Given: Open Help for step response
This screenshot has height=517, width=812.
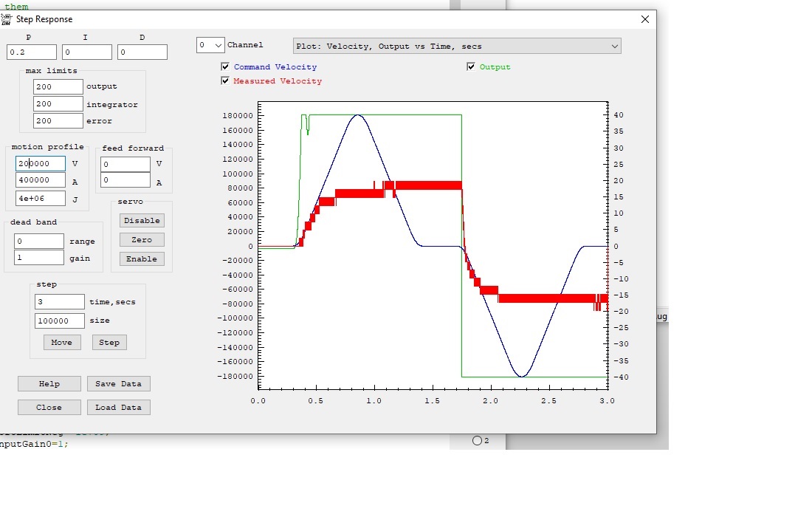Looking at the screenshot, I should [49, 384].
